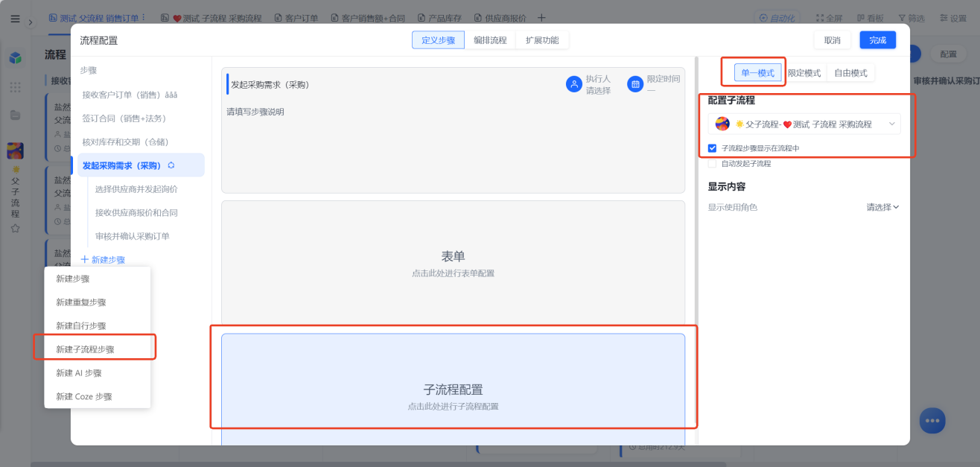Click the 新建步骤 link in step list
This screenshot has height=467, width=980.
click(103, 260)
